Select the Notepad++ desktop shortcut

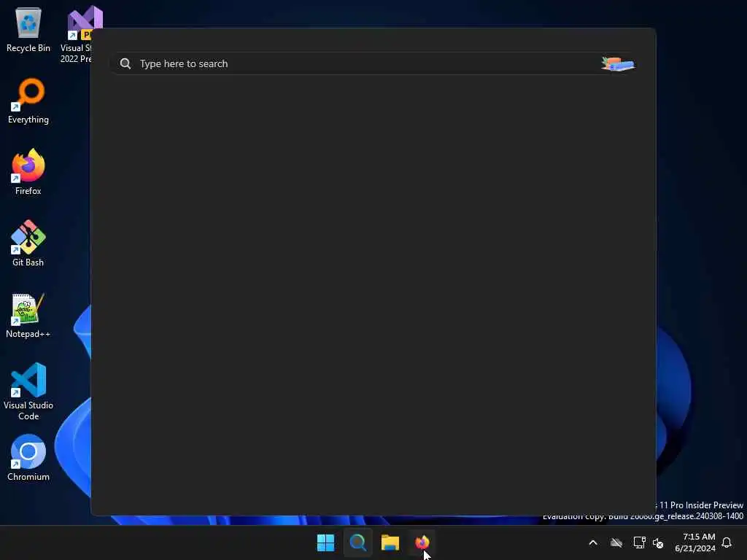(x=28, y=315)
